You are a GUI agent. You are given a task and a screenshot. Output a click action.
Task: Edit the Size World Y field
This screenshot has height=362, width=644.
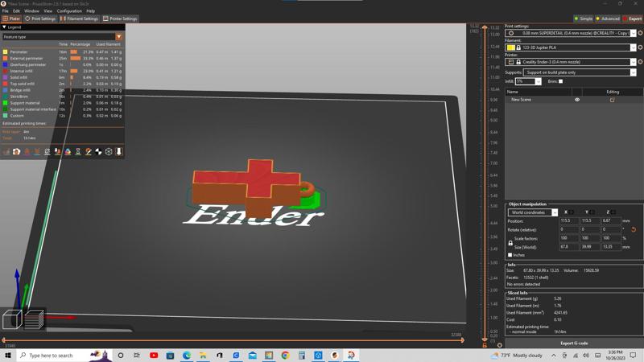pos(590,247)
